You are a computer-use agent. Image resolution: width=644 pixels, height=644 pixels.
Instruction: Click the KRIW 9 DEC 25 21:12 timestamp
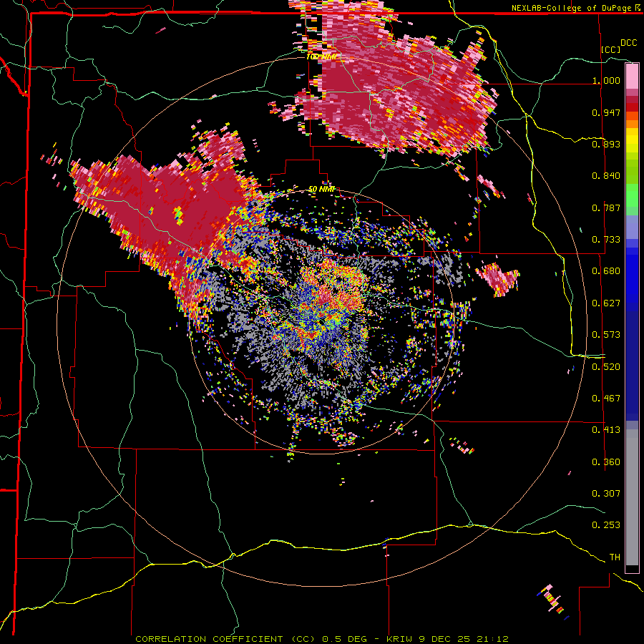447,639
